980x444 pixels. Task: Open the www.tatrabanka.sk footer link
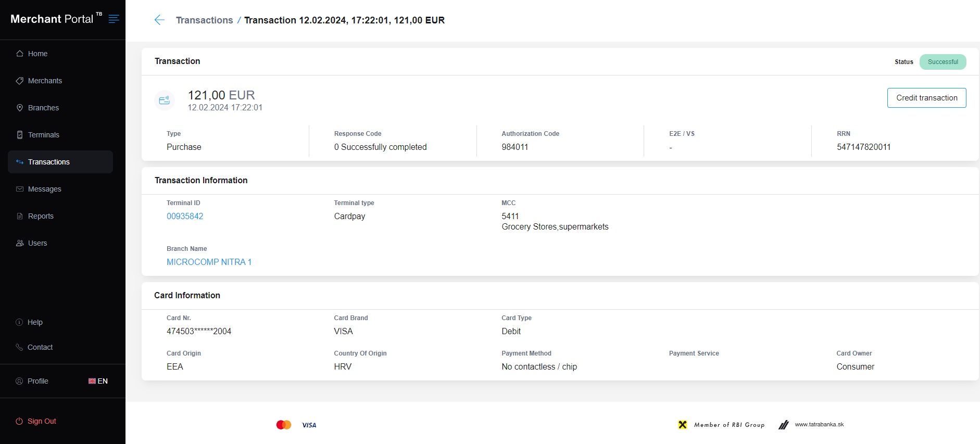[819, 425]
